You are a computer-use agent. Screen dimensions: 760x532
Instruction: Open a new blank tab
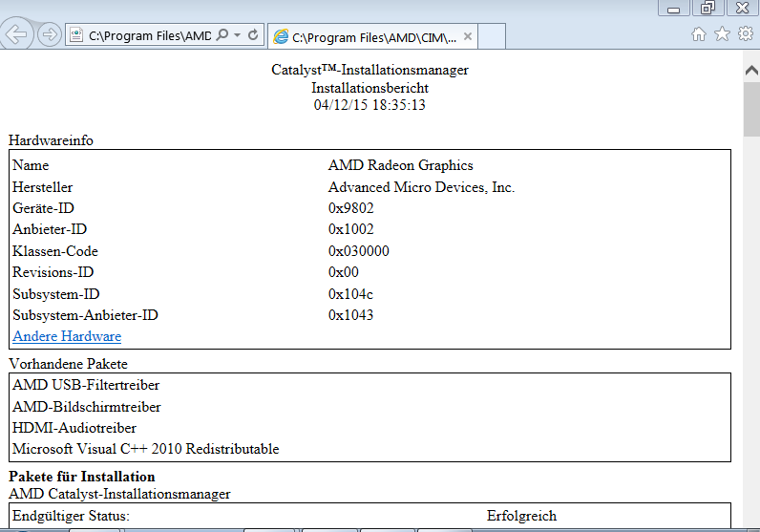(492, 37)
